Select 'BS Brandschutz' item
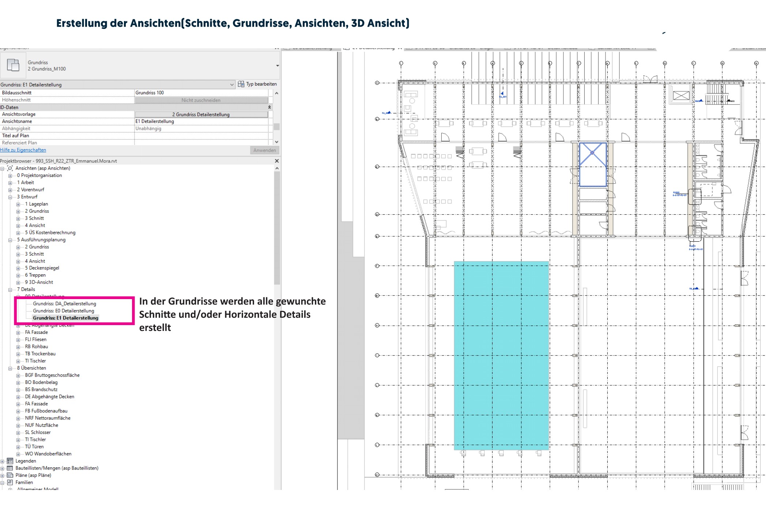This screenshot has height=532, width=766. point(41,390)
